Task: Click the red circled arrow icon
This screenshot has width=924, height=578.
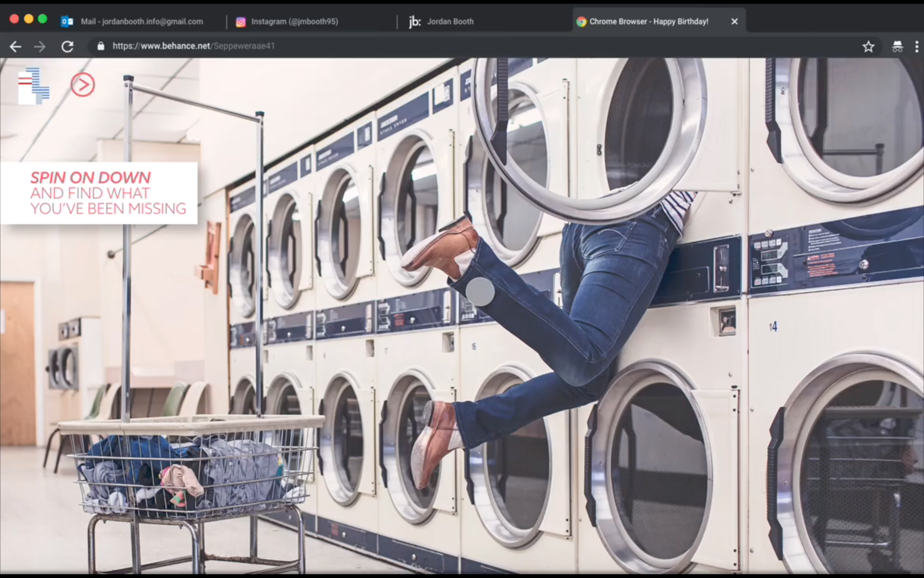Action: [82, 84]
